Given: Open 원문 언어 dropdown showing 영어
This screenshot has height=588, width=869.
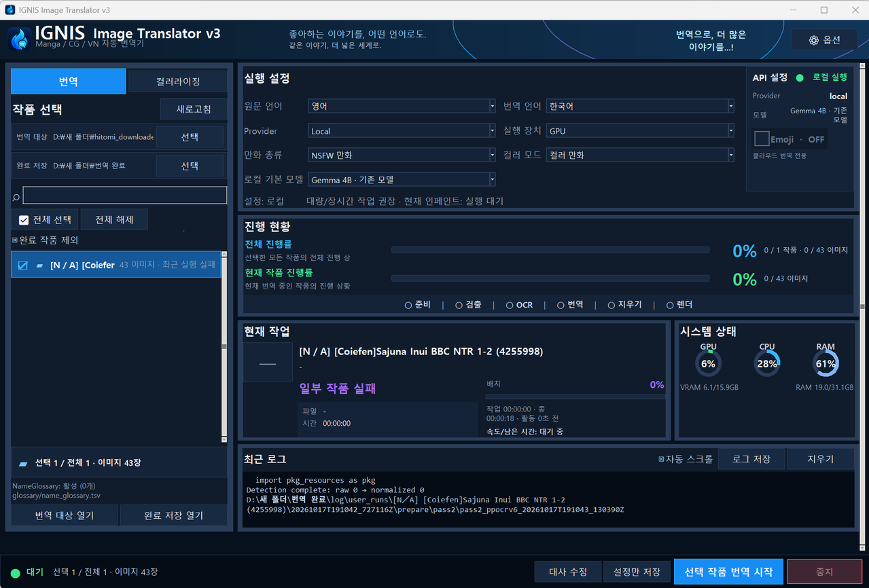Looking at the screenshot, I should point(402,107).
